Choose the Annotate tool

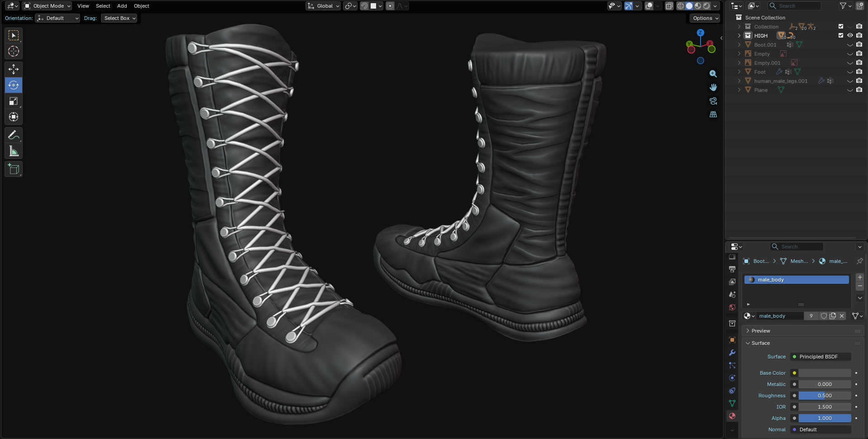pyautogui.click(x=14, y=135)
